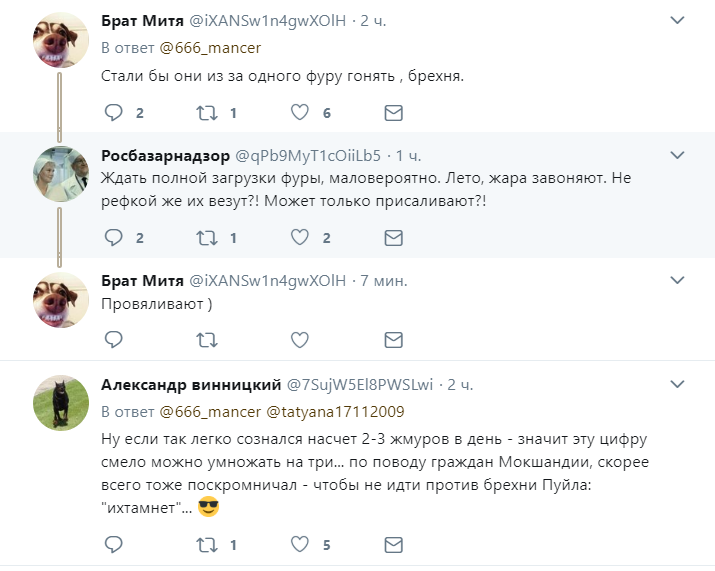Open more options on Брат Митя's first tweet
This screenshot has width=715, height=571.
coord(677,22)
